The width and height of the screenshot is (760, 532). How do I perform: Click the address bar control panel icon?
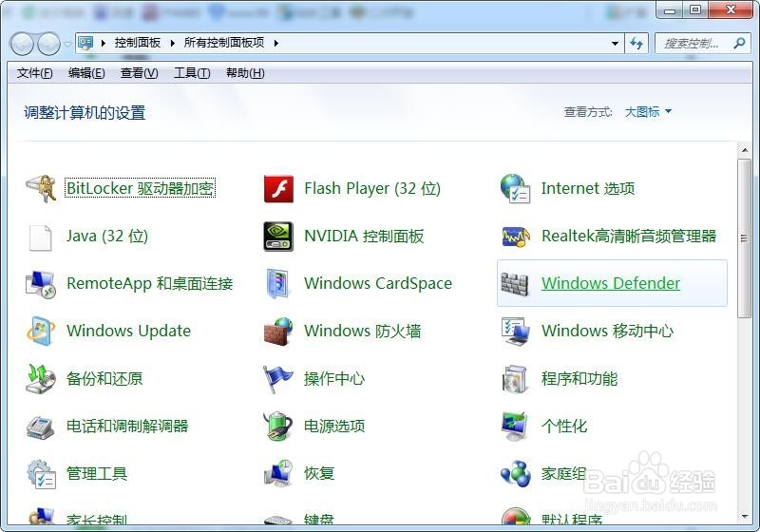point(85,43)
